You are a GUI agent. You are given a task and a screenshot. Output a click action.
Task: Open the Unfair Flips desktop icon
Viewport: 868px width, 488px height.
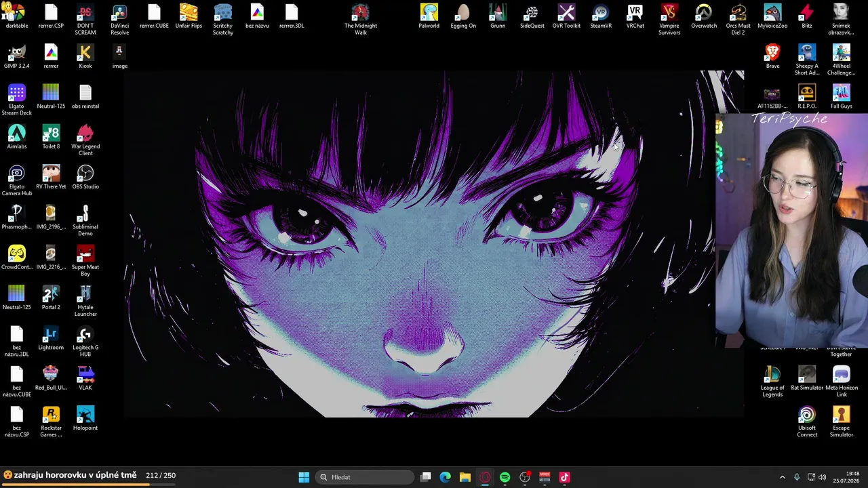point(189,17)
